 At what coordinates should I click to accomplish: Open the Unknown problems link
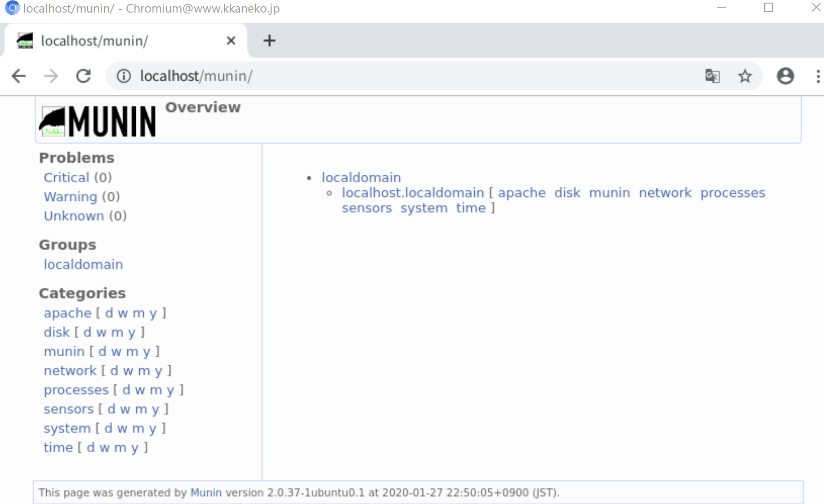click(x=74, y=216)
